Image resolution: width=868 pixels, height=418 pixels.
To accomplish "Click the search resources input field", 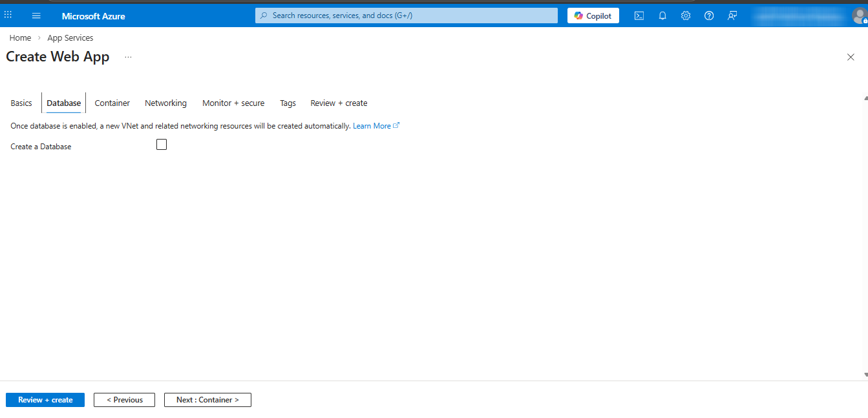I will coord(407,16).
